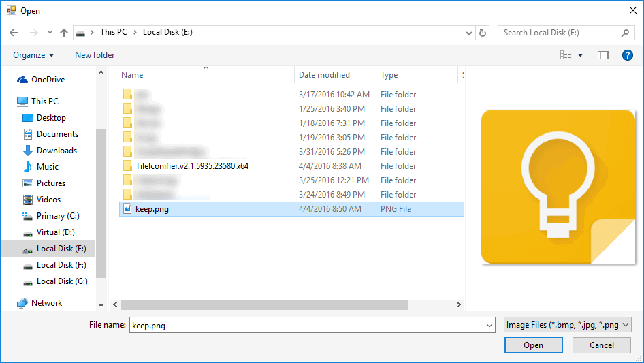This screenshot has width=644, height=363.
Task: Select folder modified 3/31/2016 5:26 PM
Action: (x=291, y=152)
